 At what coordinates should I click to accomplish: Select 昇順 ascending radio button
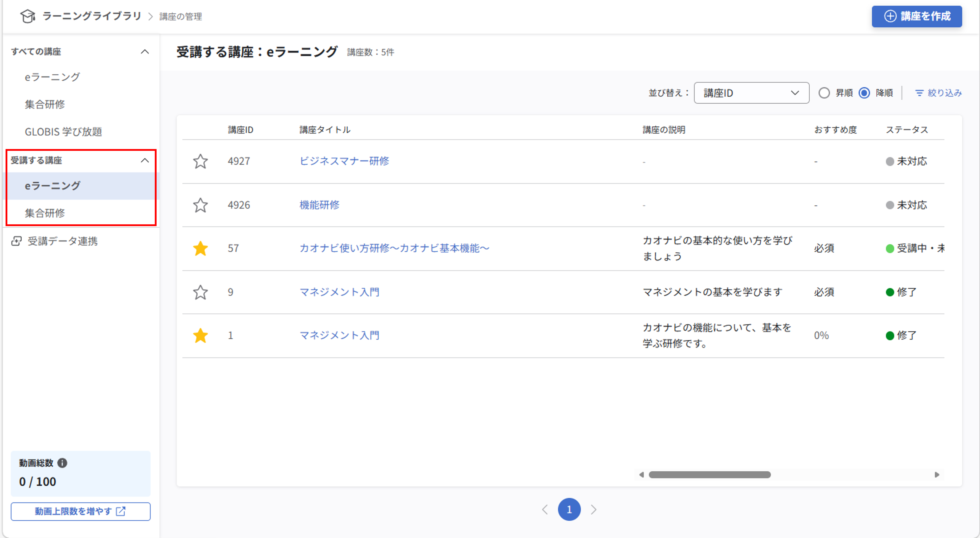pyautogui.click(x=824, y=93)
